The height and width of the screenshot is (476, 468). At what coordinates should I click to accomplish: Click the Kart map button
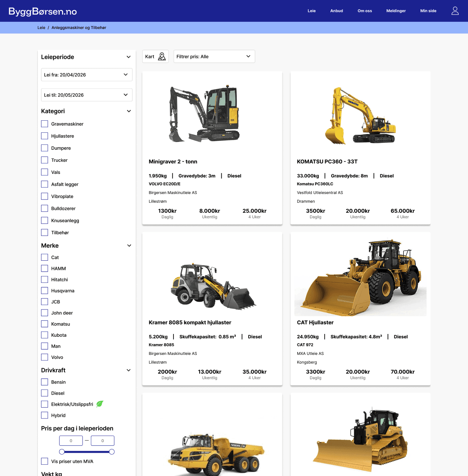[x=155, y=56]
